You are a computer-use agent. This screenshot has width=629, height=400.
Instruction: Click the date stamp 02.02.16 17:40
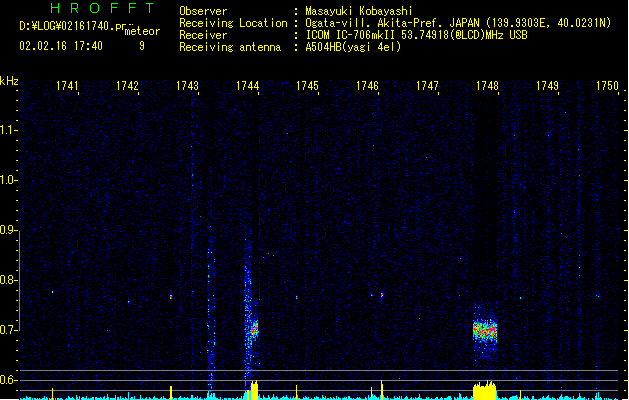click(61, 46)
